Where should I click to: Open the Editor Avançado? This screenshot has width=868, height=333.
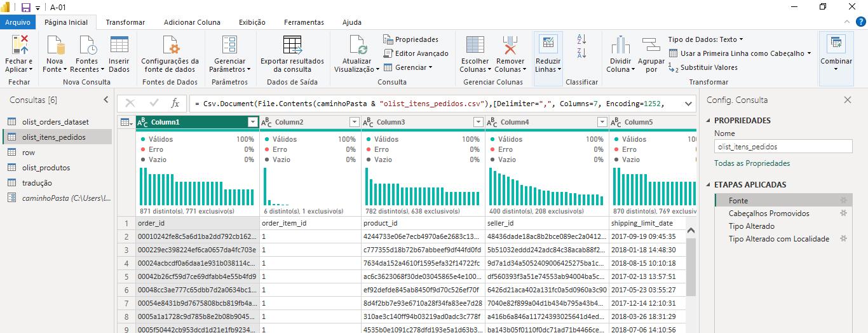(416, 53)
